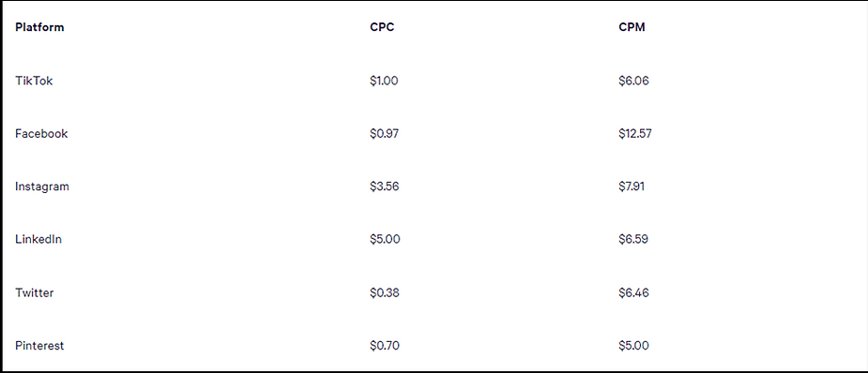Click LinkedIn's $5.00 CPC value

[x=385, y=239]
